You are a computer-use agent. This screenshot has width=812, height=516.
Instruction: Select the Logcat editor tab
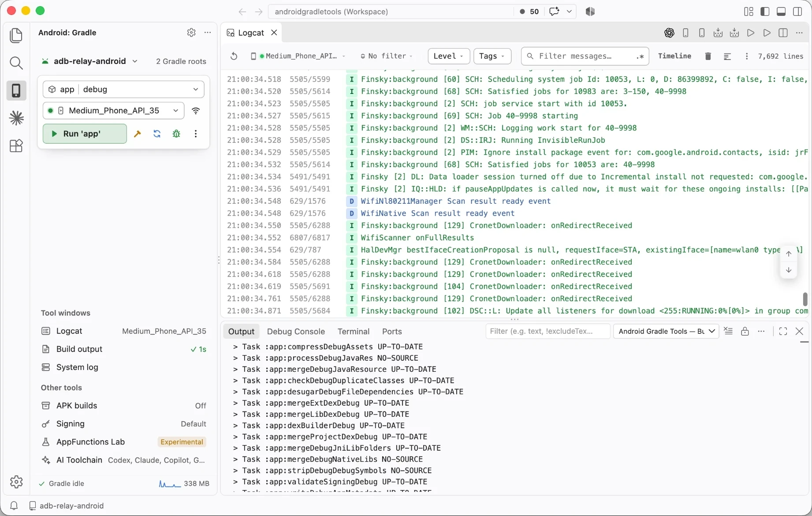[251, 33]
